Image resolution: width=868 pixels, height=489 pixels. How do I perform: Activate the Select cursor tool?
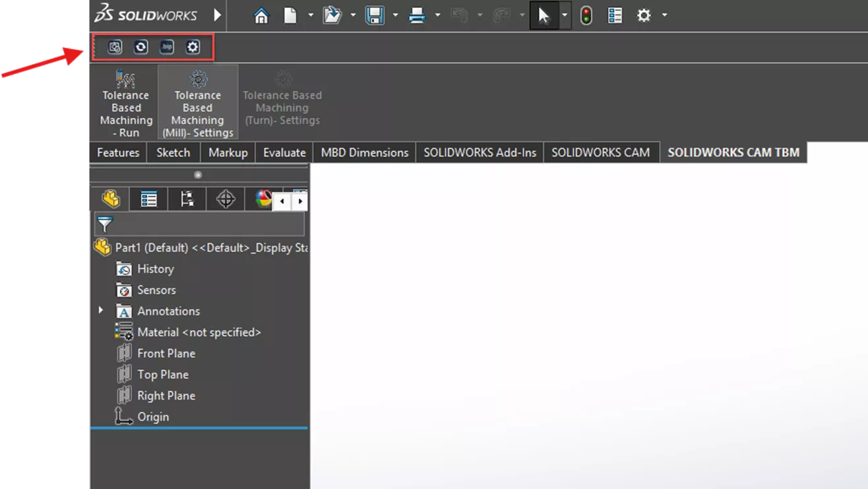click(x=544, y=15)
